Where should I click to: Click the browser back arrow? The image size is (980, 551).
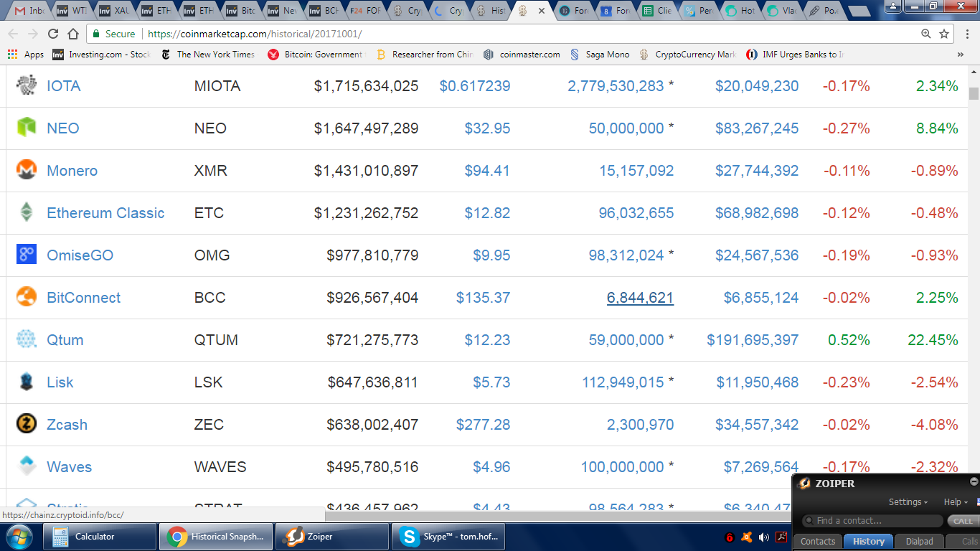pos(13,34)
